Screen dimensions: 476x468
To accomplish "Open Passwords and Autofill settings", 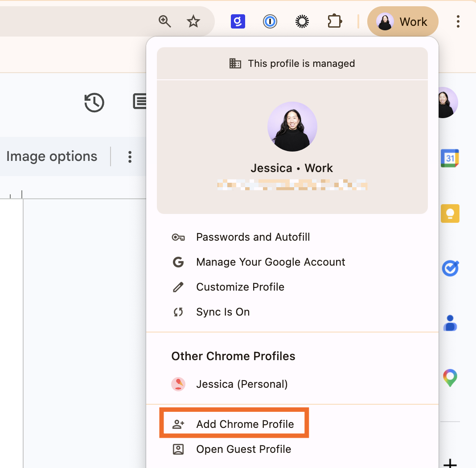I will tap(253, 237).
